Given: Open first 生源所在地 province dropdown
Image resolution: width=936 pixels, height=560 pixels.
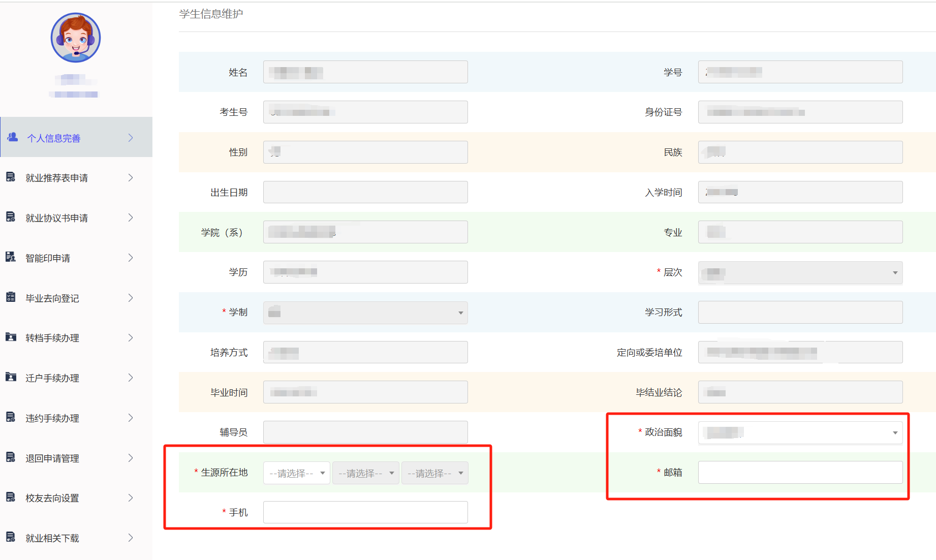Looking at the screenshot, I should [296, 473].
